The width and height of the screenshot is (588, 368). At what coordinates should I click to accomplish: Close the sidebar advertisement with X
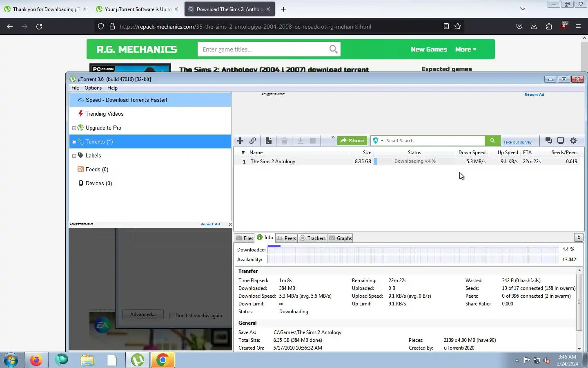tap(230, 224)
